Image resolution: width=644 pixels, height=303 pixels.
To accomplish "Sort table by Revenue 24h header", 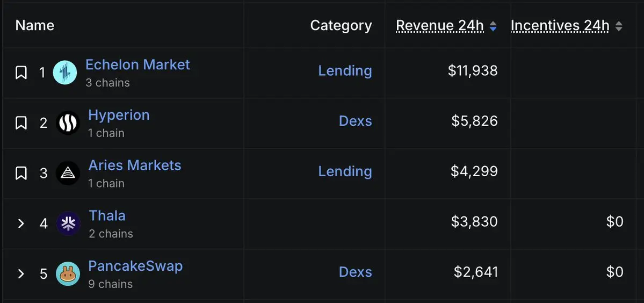I will pyautogui.click(x=440, y=26).
